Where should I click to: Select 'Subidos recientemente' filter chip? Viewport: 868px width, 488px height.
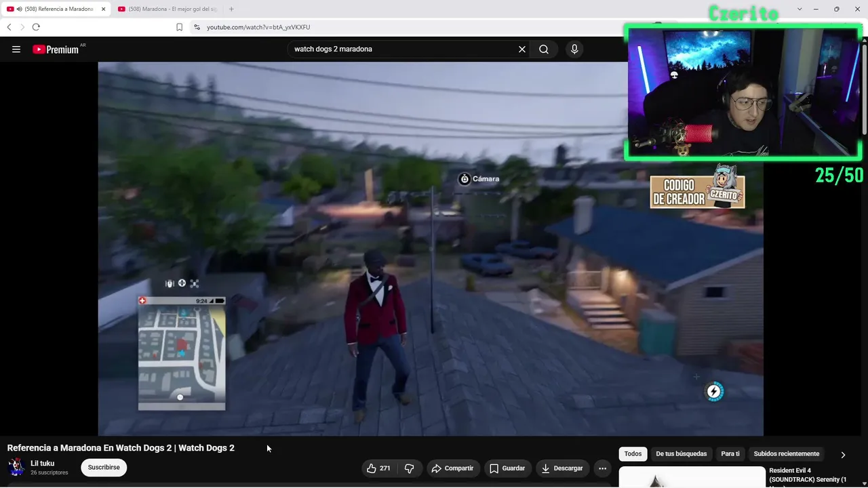tap(787, 454)
